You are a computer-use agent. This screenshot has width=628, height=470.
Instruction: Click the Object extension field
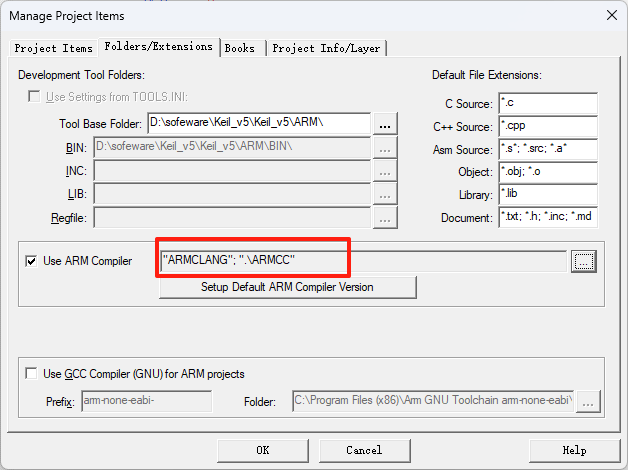point(548,172)
